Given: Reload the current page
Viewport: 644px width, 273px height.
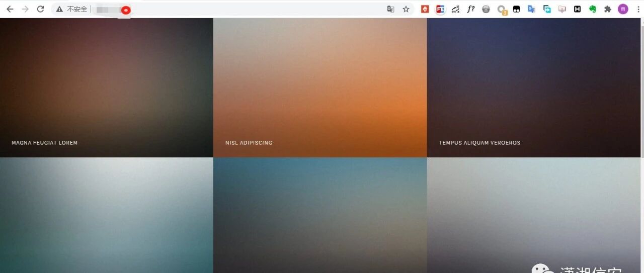Looking at the screenshot, I should point(41,9).
